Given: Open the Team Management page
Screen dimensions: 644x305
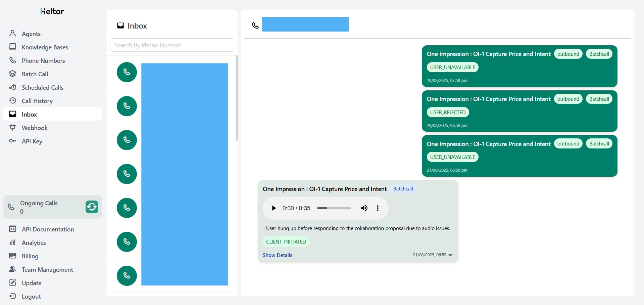Looking at the screenshot, I should click(x=47, y=270).
